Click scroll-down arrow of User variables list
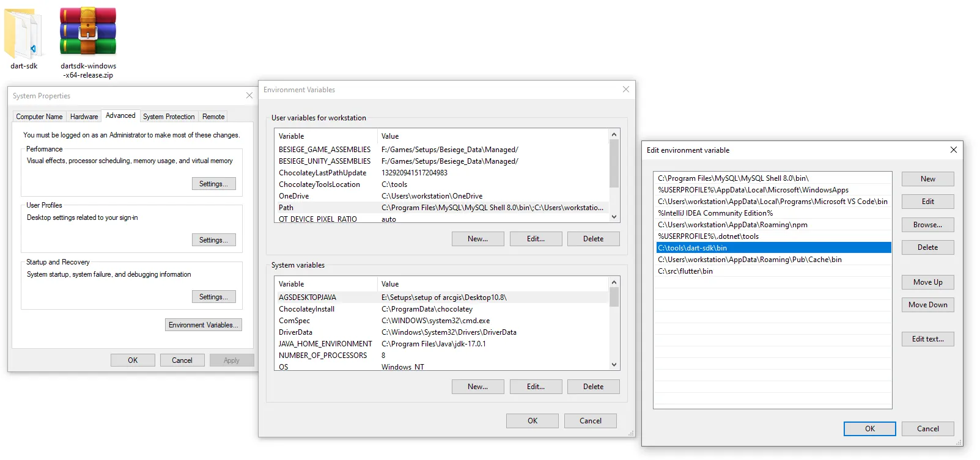Viewport: 980px width, 460px height. [x=614, y=216]
